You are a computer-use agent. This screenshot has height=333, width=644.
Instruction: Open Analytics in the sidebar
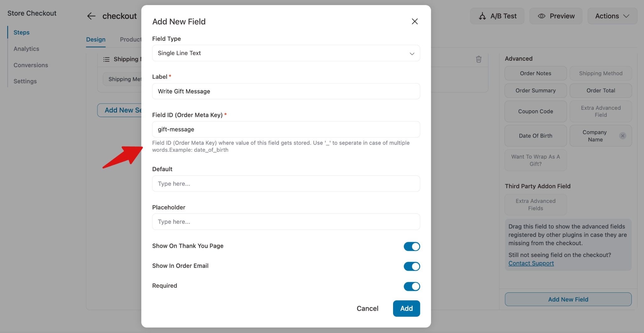tap(26, 49)
